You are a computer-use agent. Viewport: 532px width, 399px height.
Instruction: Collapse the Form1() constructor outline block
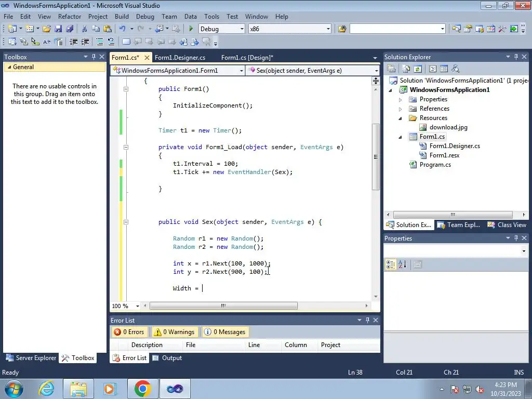[x=126, y=89]
